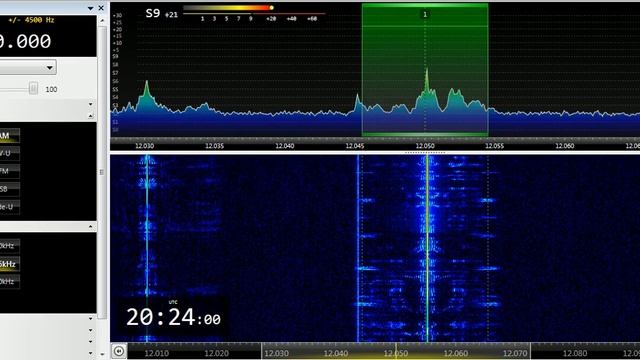Open the combo box under the frequency
The width and height of the screenshot is (640, 360).
28,67
